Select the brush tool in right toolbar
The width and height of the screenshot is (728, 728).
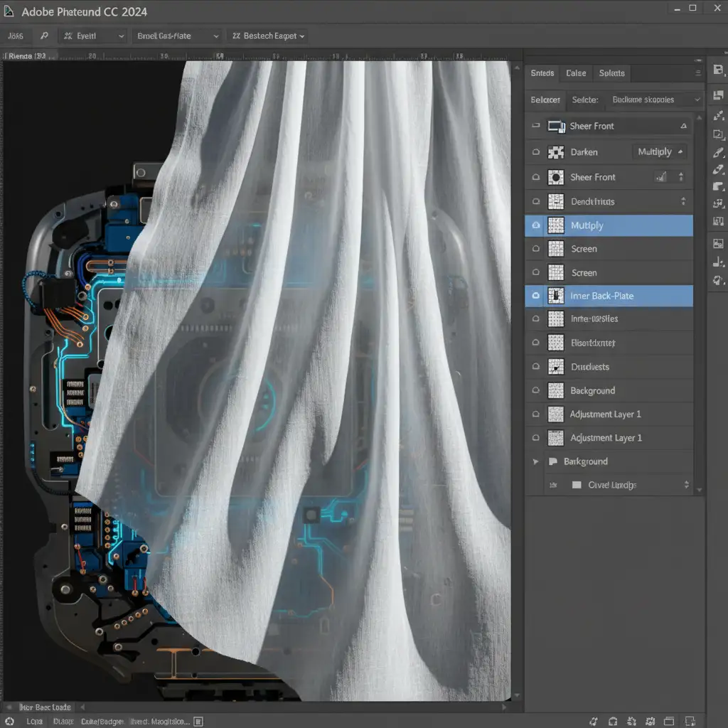point(718,152)
